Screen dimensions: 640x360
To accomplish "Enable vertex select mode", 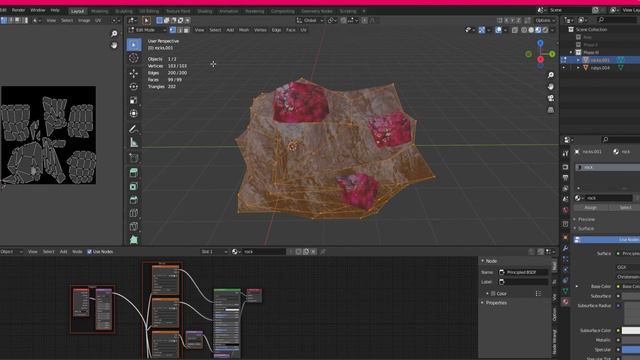I will coord(173,30).
